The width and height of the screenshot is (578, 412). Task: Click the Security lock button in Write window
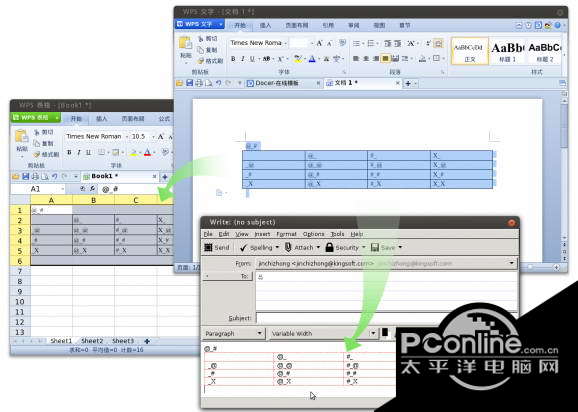(x=342, y=248)
